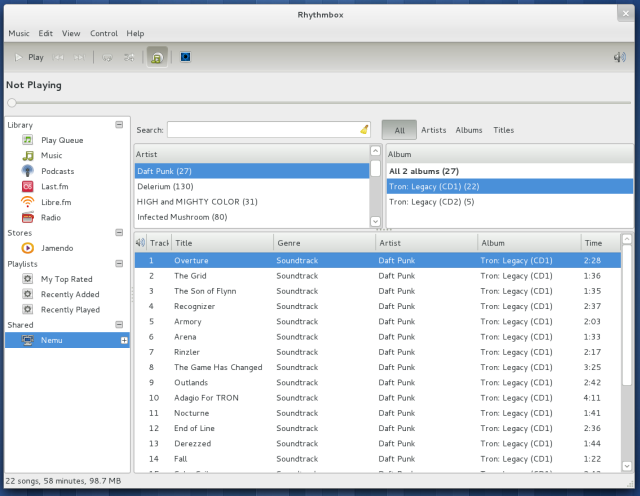Clear search with the broom icon
Image resolution: width=640 pixels, height=496 pixels.
(x=364, y=130)
